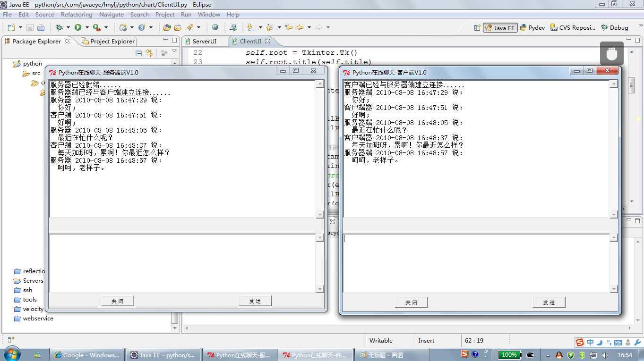Run the program with green play icon

[78, 28]
